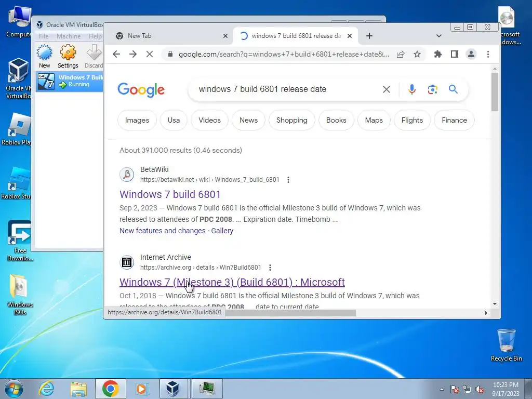
Task: Select the Windows 7 Build running VM
Action: point(70,81)
